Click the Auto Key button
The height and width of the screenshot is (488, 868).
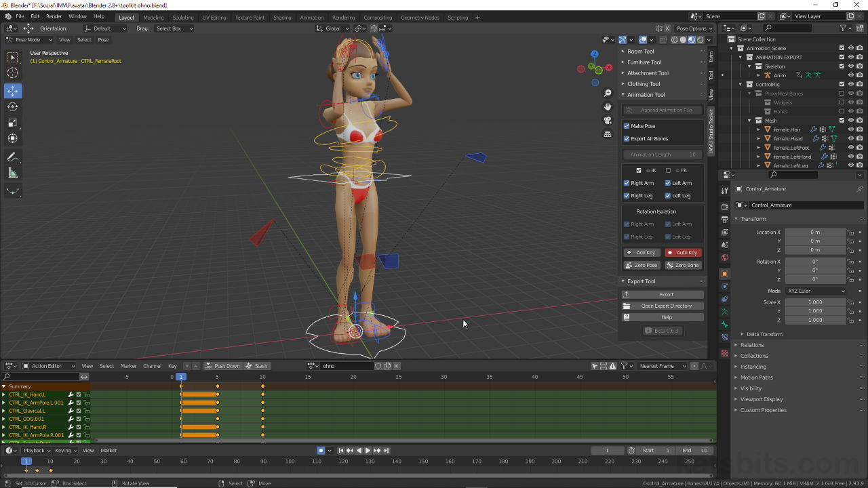click(x=683, y=252)
